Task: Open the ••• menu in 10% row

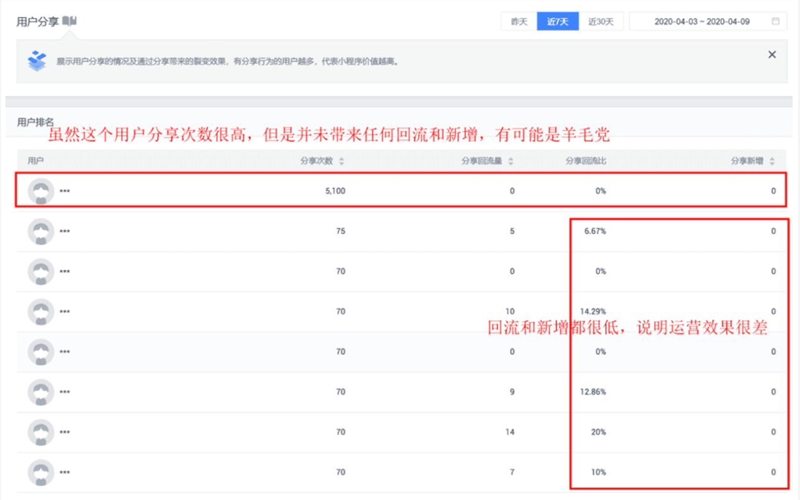Action: (x=65, y=472)
